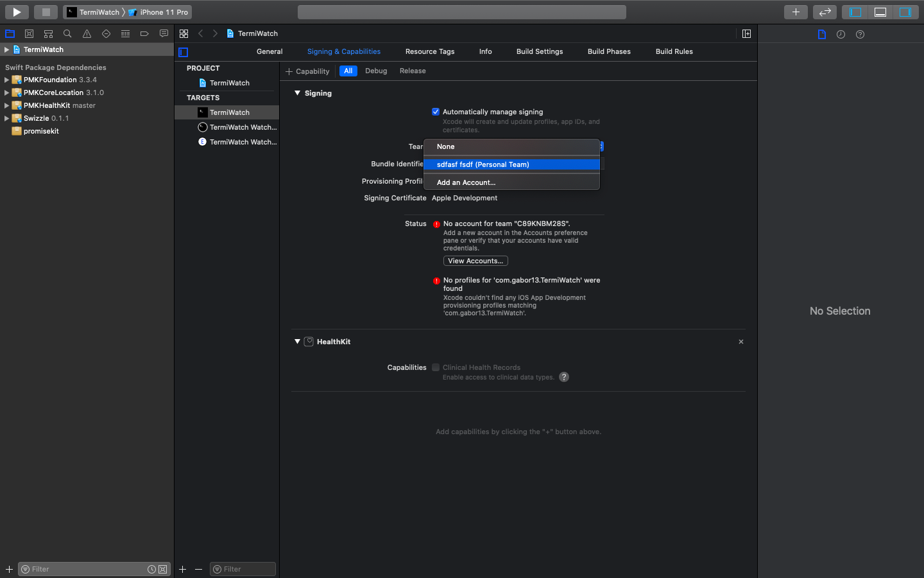Choose None in Team dropdown
The image size is (924, 578).
511,146
